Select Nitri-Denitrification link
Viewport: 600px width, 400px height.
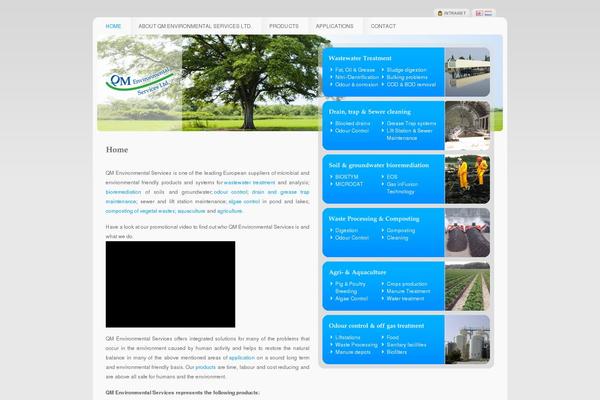(x=357, y=77)
